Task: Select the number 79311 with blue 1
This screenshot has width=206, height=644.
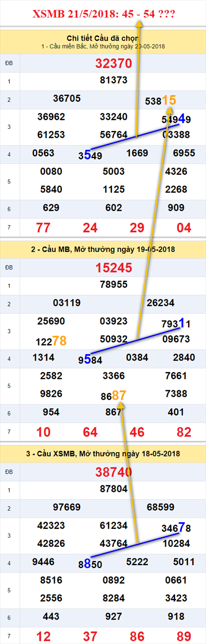Action: 176,323
